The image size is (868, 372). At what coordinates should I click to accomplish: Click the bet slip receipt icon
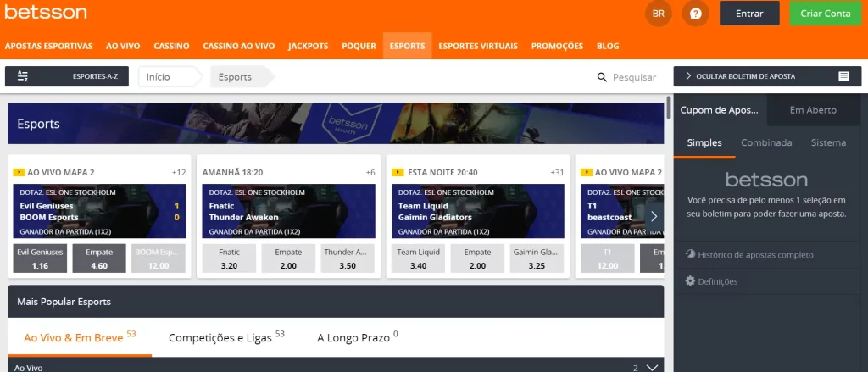point(844,76)
